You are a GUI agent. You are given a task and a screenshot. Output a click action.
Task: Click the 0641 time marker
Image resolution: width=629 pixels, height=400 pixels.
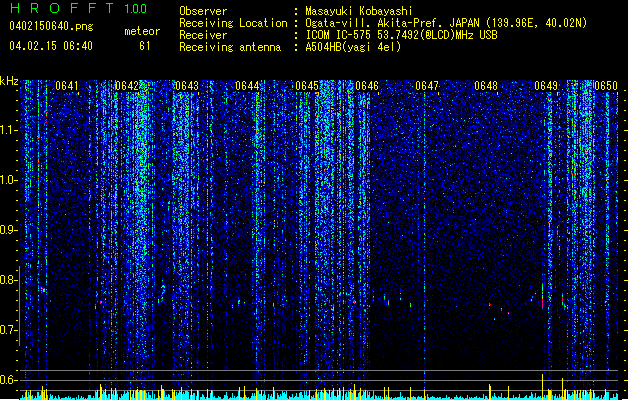[x=67, y=86]
